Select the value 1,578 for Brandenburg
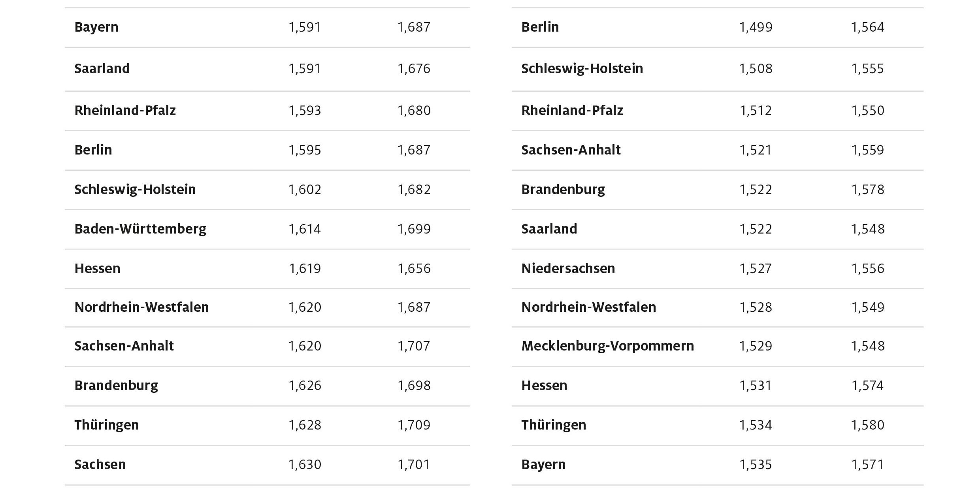This screenshot has height=490, width=980. [867, 190]
